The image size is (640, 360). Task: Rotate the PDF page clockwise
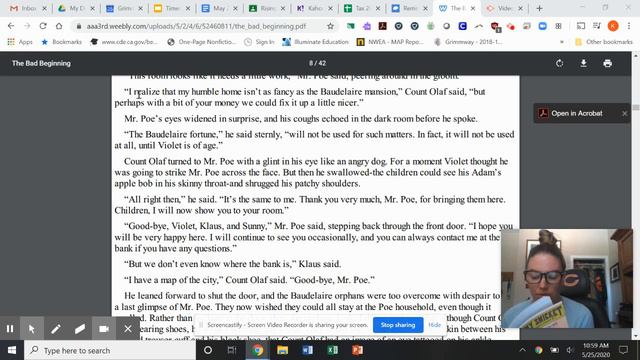click(x=560, y=63)
